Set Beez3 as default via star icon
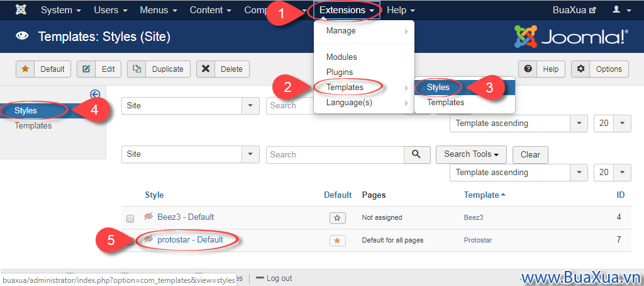Screen dimensions: 644x286 tap(337, 218)
